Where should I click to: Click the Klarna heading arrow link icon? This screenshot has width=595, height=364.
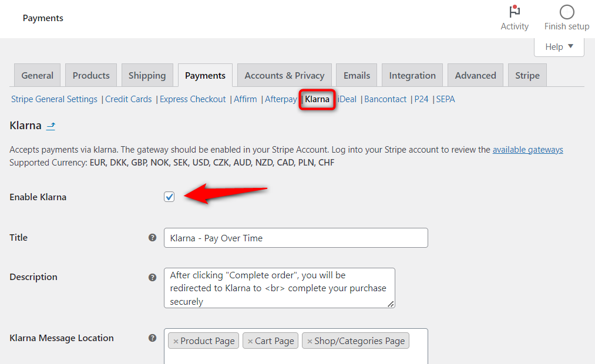[51, 126]
